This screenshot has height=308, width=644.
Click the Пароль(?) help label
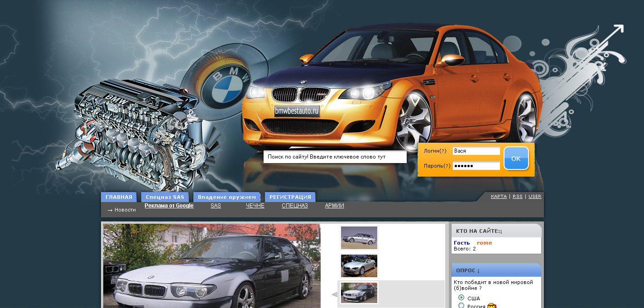tap(437, 166)
